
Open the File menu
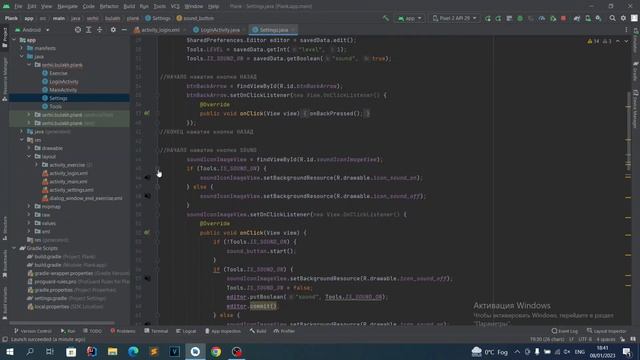point(18,7)
